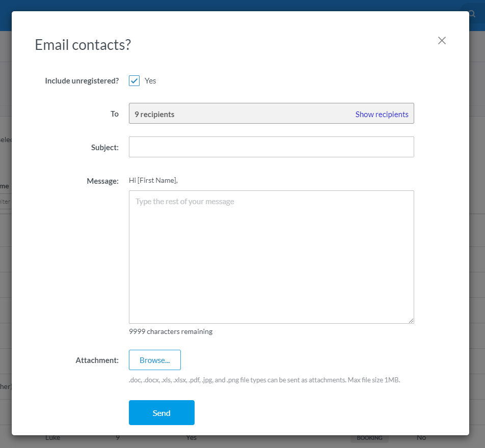The height and width of the screenshot is (448, 485).
Task: Click the Yes label beside the checkbox
Action: (x=150, y=81)
